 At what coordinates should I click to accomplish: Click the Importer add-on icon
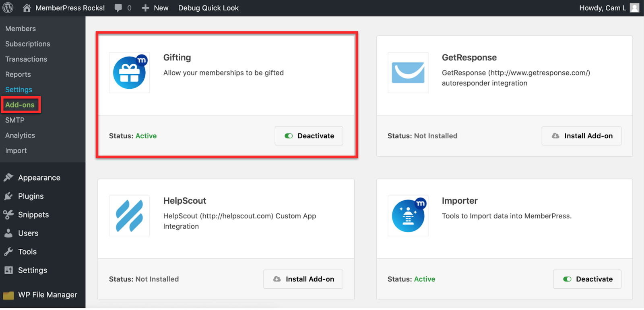pos(408,216)
